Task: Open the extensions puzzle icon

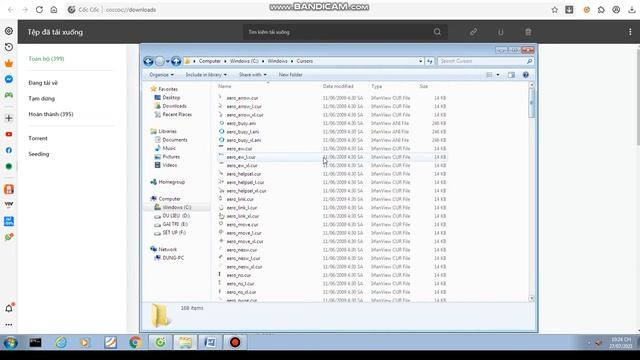Action: 601,10
